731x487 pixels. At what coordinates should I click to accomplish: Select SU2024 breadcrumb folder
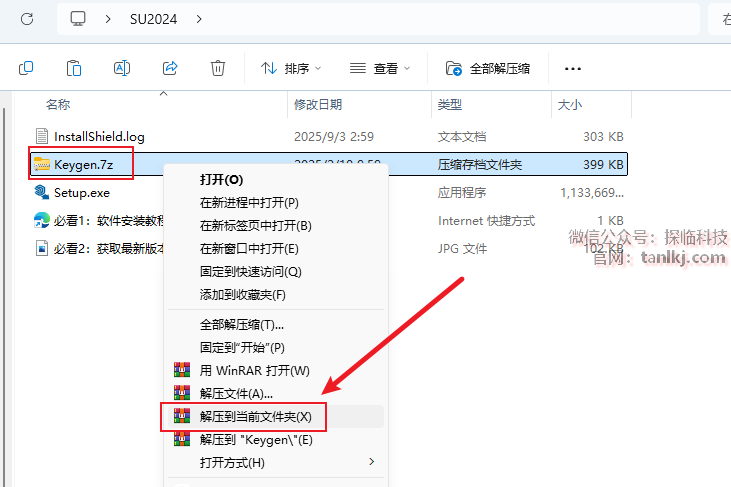153,19
